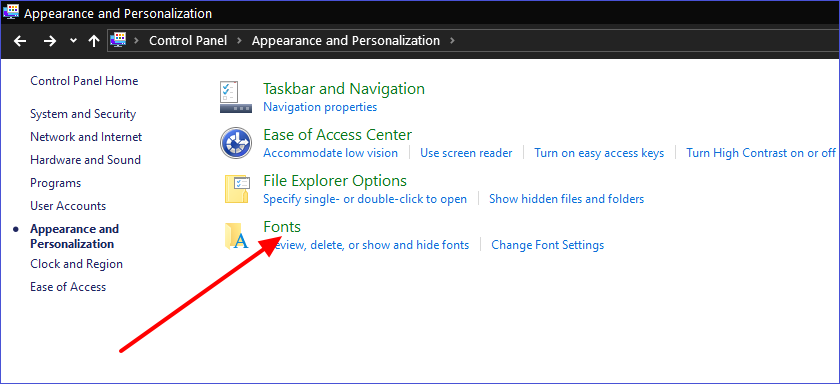Select Control Panel breadcrumb
The width and height of the screenshot is (840, 384).
tap(188, 41)
